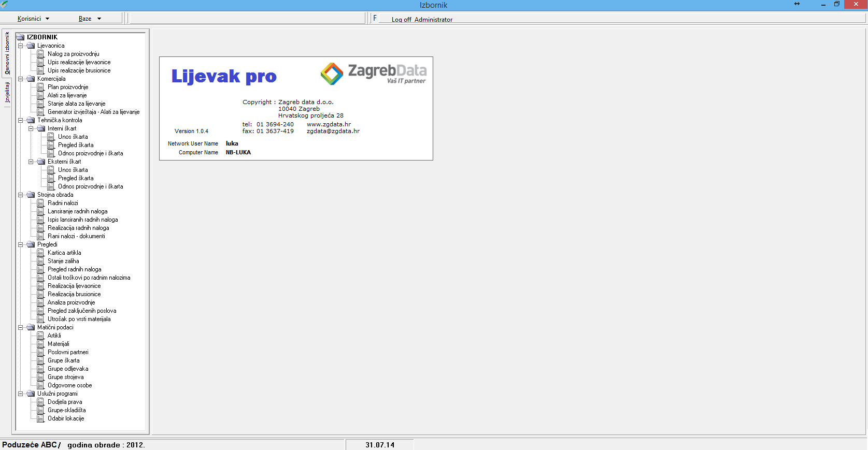Switch to the Osnovni izbornik side tab
Viewport: 868px width, 450px height.
pyautogui.click(x=7, y=53)
